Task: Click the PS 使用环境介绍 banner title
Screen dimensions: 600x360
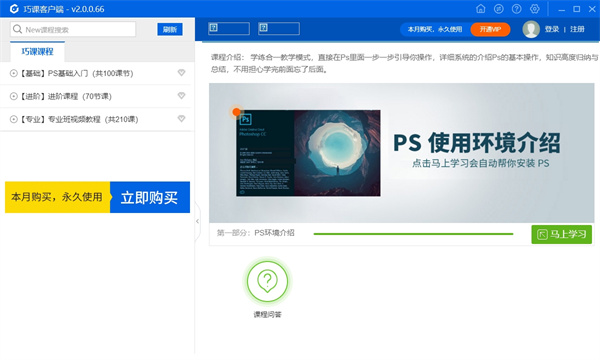Action: point(477,143)
